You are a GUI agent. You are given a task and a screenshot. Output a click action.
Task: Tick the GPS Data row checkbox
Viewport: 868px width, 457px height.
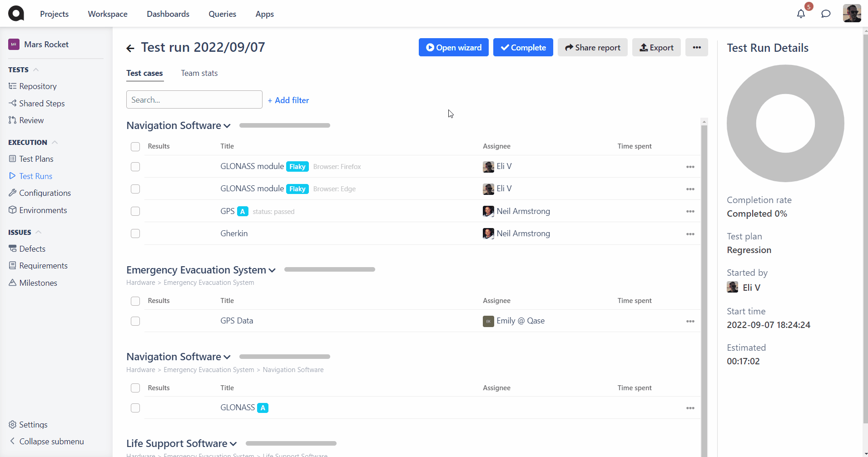coord(135,321)
